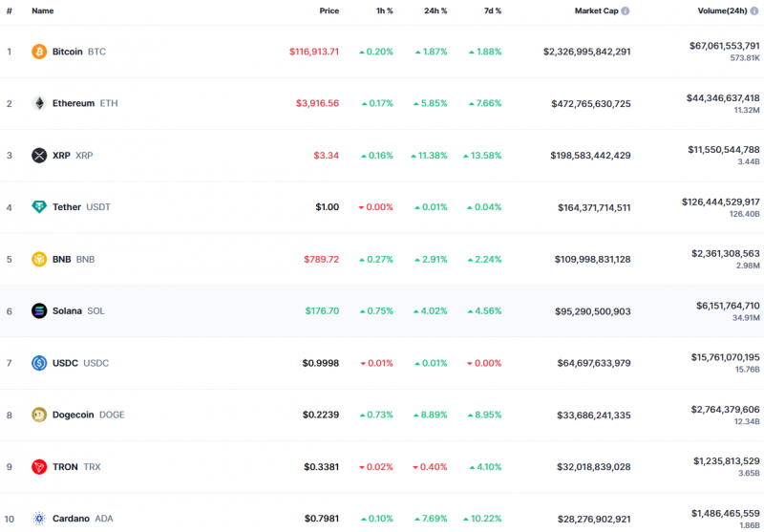Click Tether market cap $164,371,714,511

click(594, 207)
